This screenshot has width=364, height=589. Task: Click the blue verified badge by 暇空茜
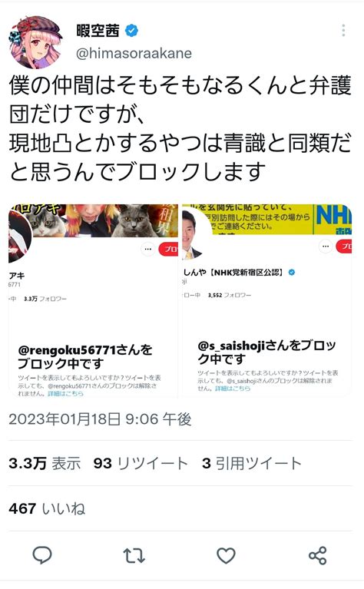click(x=131, y=31)
